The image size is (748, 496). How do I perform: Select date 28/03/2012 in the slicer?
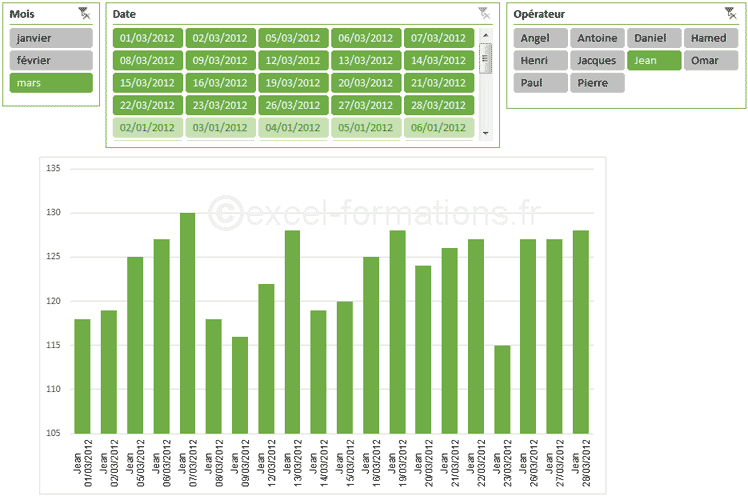[439, 105]
